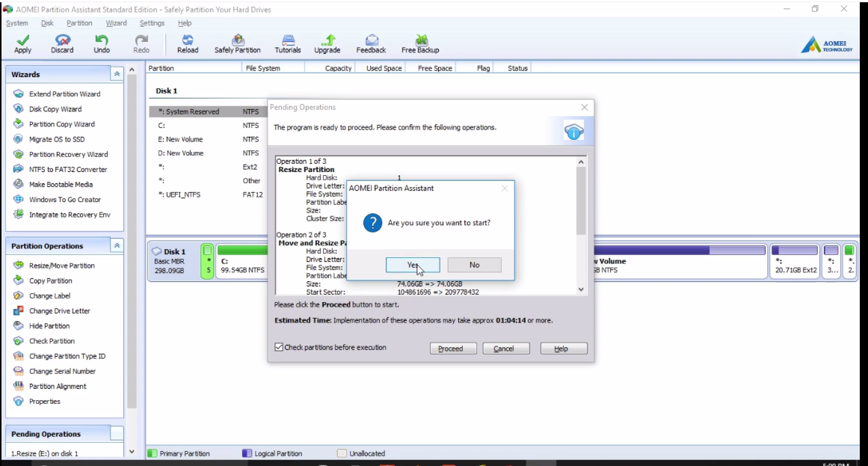Click the AOMEI Technology logo
The image size is (868, 466).
click(826, 45)
